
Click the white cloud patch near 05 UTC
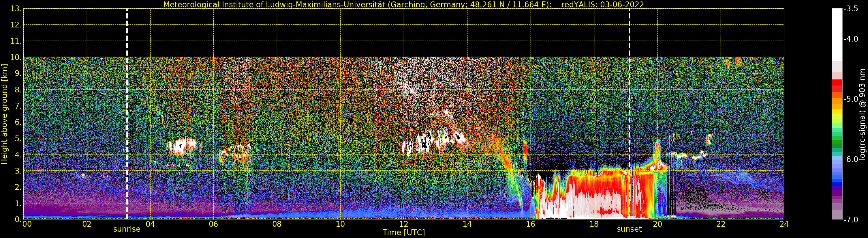tap(182, 146)
